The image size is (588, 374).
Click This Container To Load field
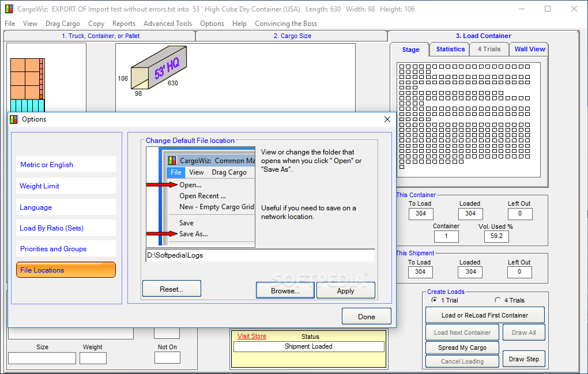[421, 214]
